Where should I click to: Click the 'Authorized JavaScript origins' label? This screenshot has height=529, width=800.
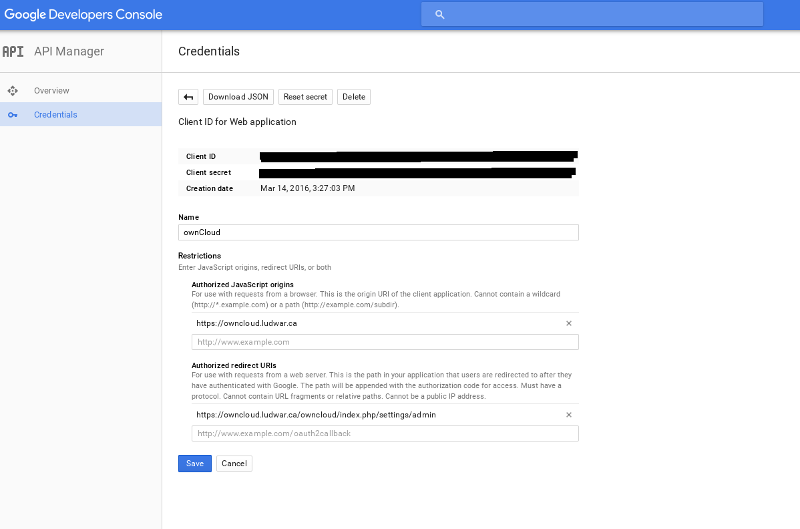[x=242, y=285]
